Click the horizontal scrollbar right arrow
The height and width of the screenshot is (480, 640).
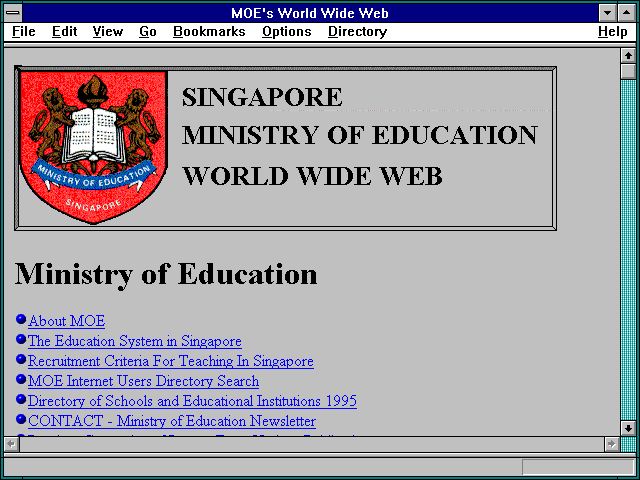click(x=611, y=444)
